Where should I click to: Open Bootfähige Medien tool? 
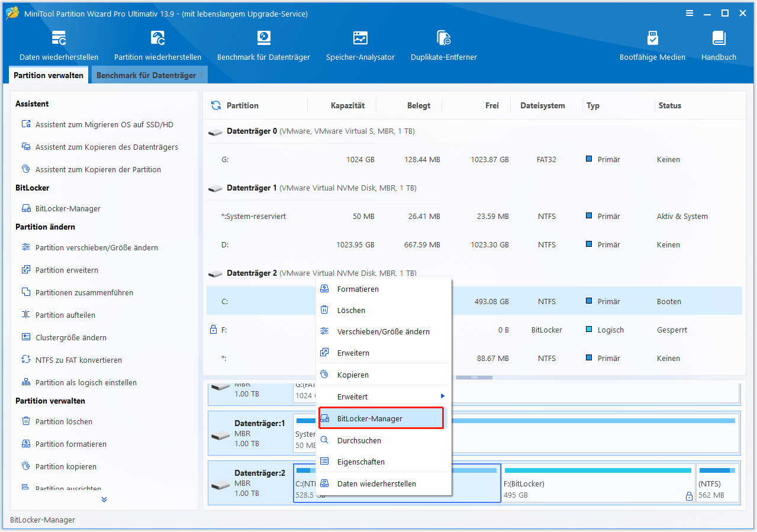(652, 46)
